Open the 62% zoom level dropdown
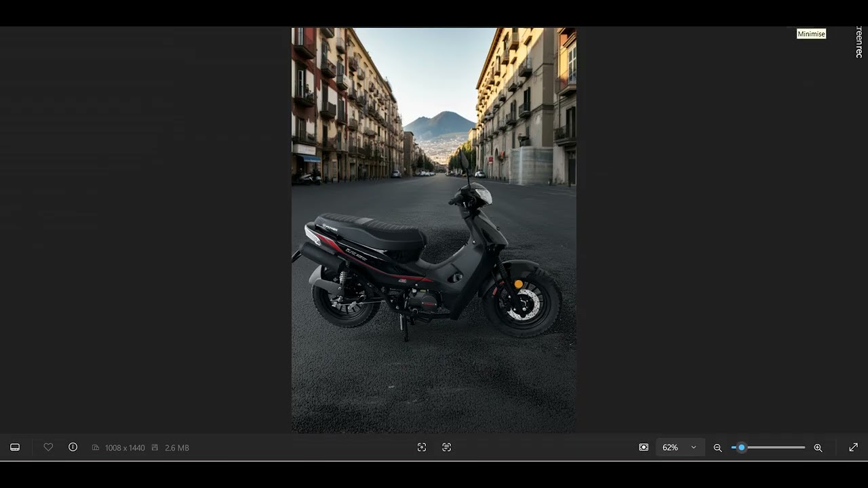 click(x=680, y=447)
